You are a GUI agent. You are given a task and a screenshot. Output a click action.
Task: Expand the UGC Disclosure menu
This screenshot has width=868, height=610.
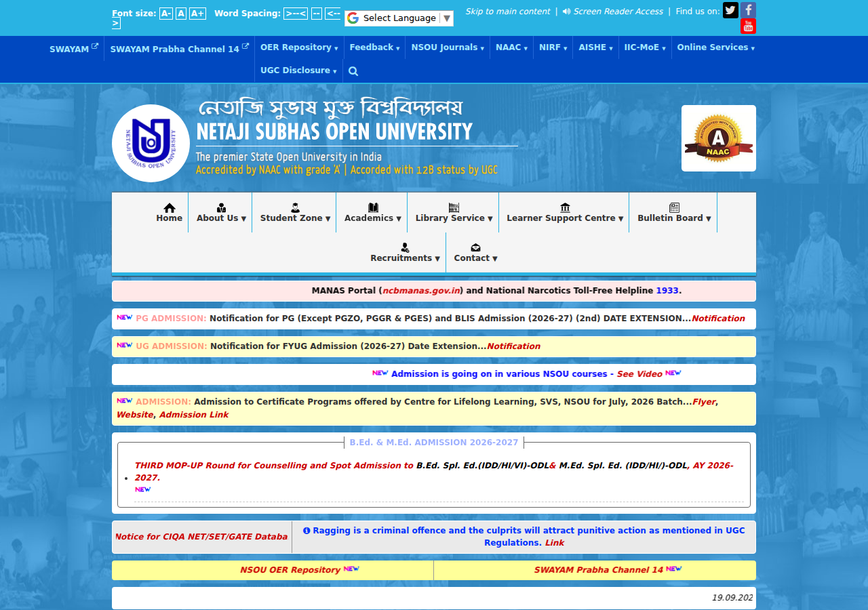(298, 70)
